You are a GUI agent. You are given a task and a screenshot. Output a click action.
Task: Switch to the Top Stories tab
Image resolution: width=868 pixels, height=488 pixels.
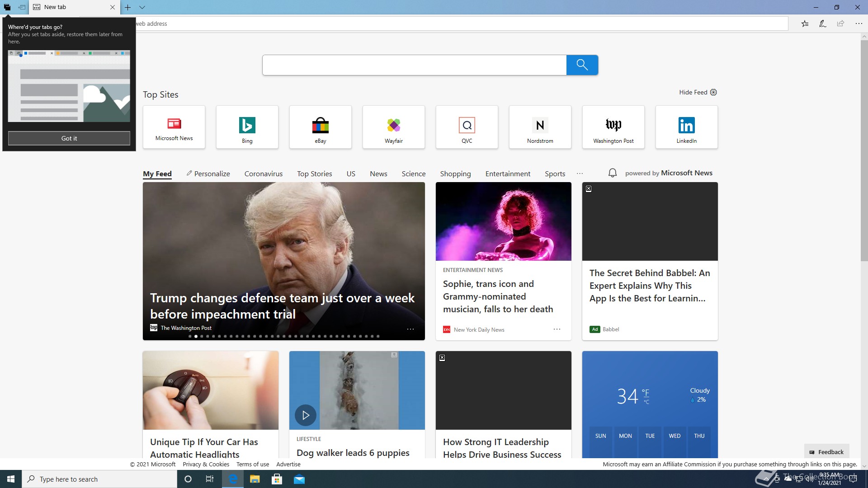[x=315, y=174]
